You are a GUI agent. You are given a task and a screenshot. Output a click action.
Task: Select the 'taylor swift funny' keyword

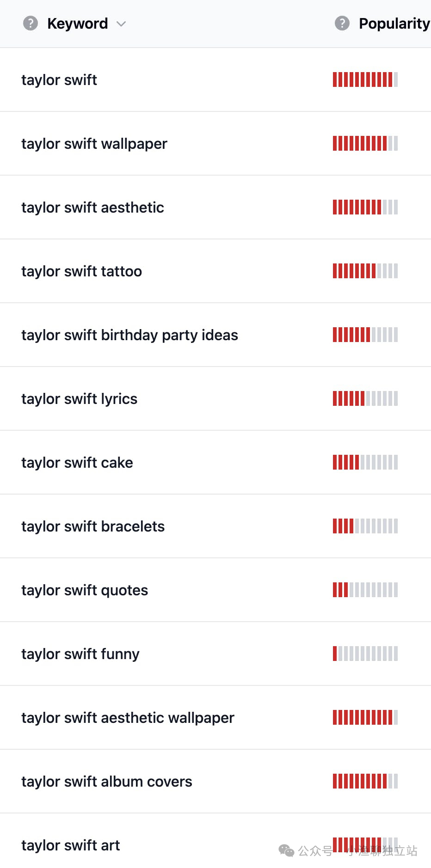pos(80,654)
